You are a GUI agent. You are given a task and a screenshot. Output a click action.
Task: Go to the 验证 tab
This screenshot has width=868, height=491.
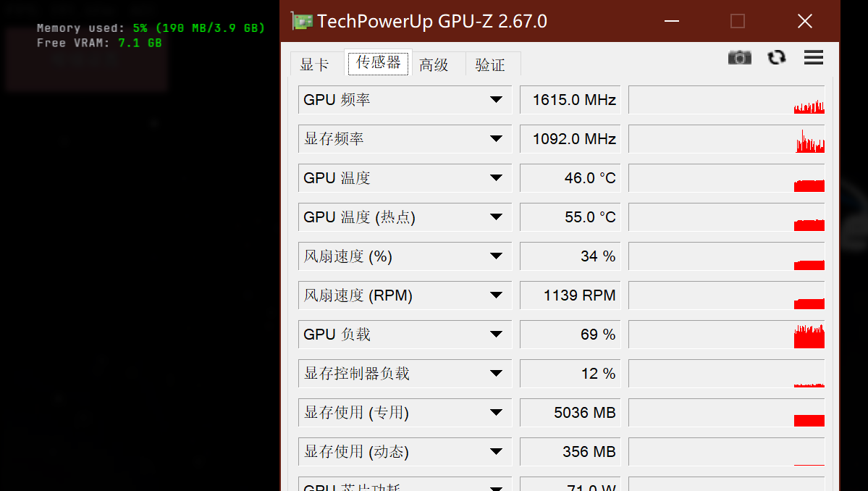(490, 64)
